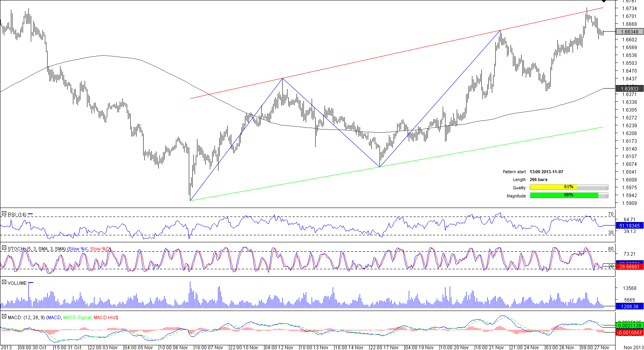Close the VOLUME indicator panel

coord(4,282)
